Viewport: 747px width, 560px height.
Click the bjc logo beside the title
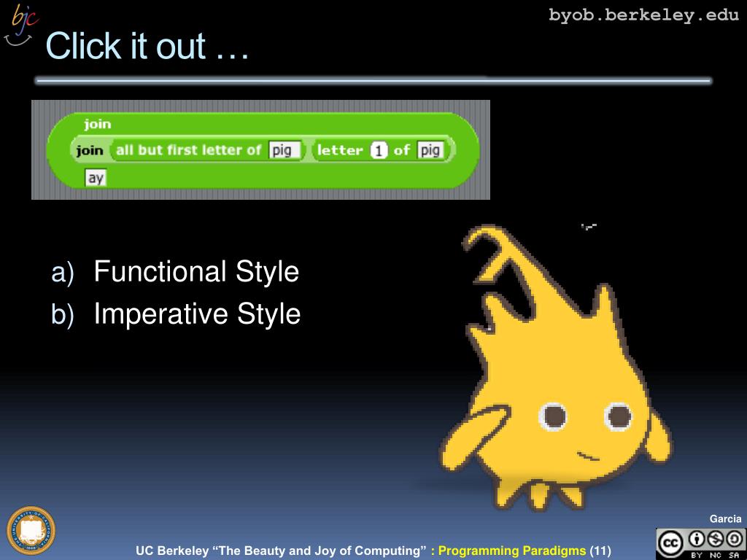pyautogui.click(x=20, y=25)
